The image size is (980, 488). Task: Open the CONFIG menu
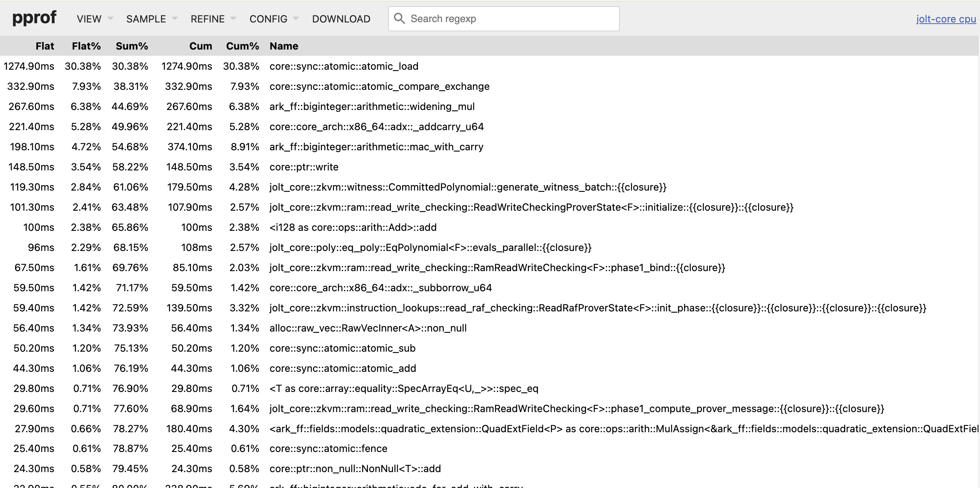click(273, 19)
